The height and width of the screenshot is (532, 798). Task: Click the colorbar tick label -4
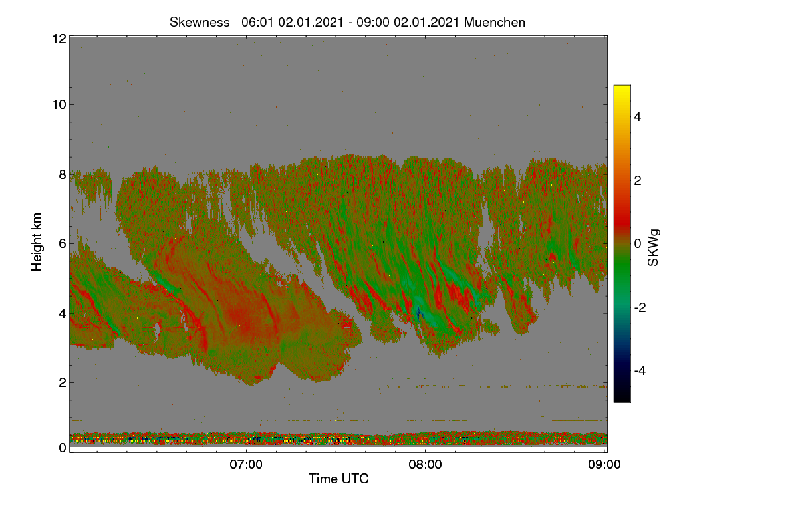click(x=641, y=370)
